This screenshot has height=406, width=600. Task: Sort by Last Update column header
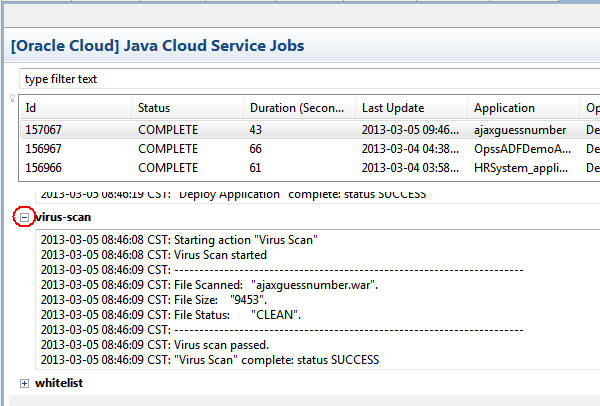point(410,108)
